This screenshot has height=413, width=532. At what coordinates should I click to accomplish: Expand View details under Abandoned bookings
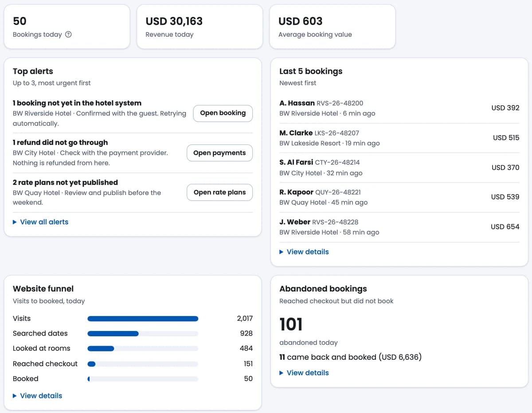pos(304,373)
